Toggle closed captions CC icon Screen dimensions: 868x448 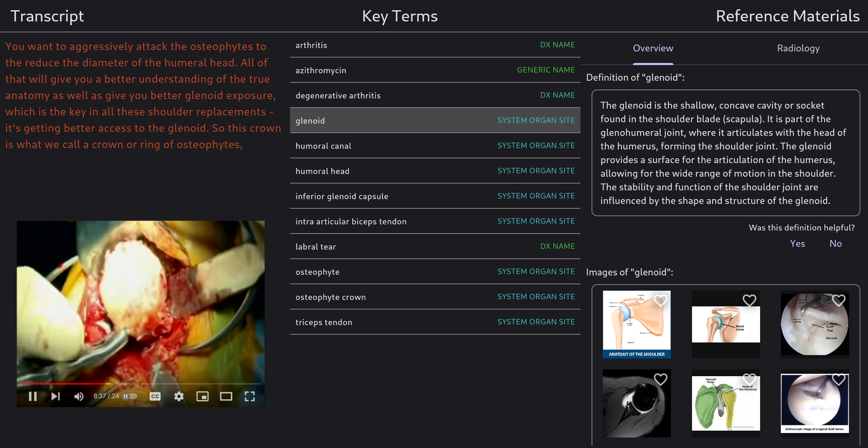[155, 396]
